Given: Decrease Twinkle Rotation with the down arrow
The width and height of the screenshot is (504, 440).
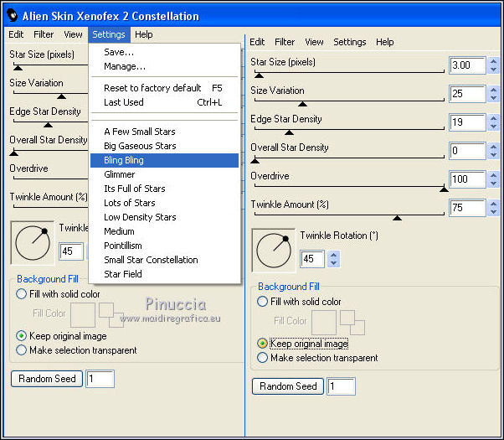Looking at the screenshot, I should click(334, 263).
